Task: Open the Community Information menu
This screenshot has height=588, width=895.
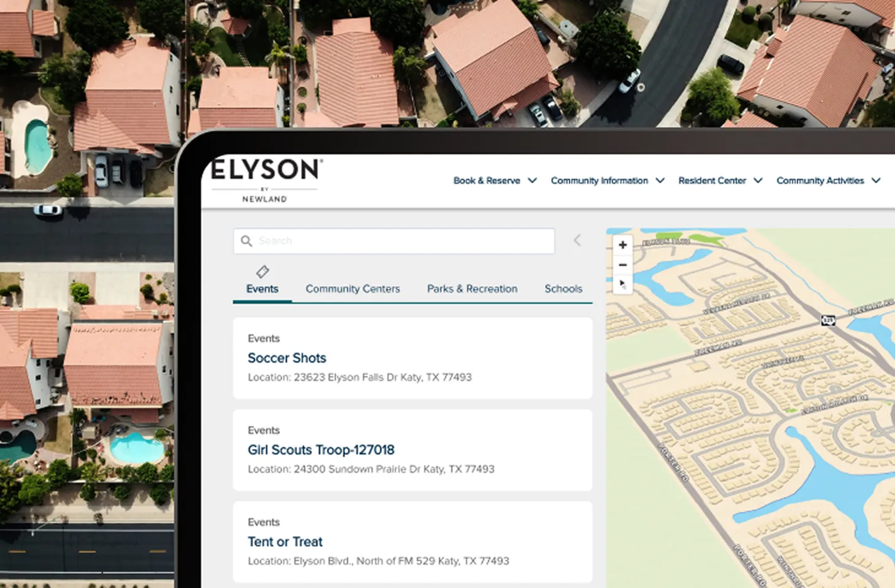Action: click(599, 181)
